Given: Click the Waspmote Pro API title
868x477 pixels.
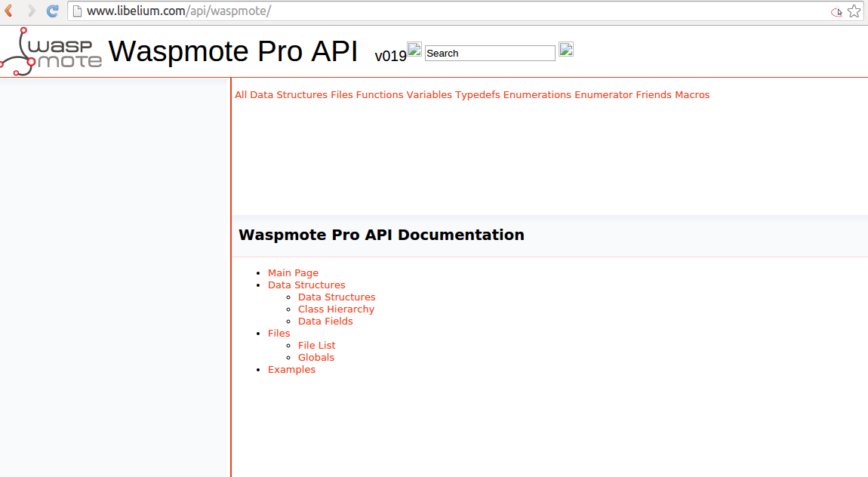Looking at the screenshot, I should coord(233,51).
